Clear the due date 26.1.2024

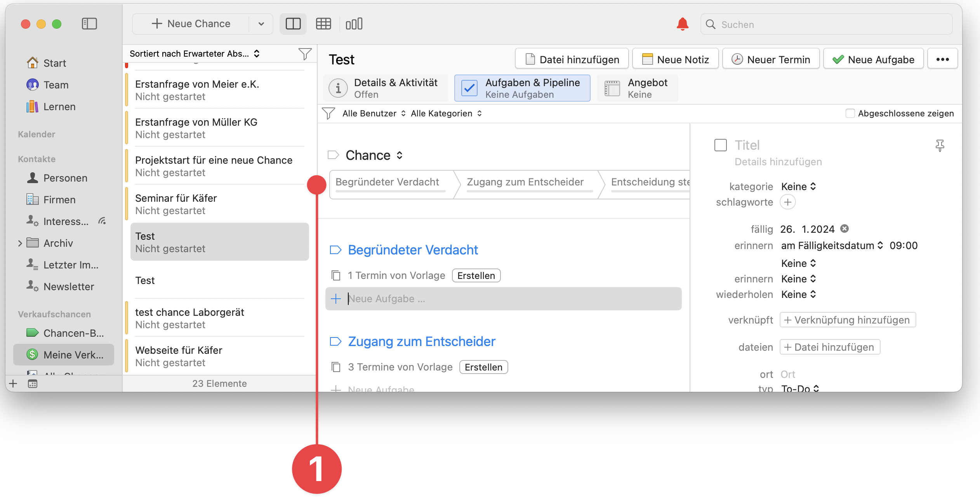tap(844, 228)
